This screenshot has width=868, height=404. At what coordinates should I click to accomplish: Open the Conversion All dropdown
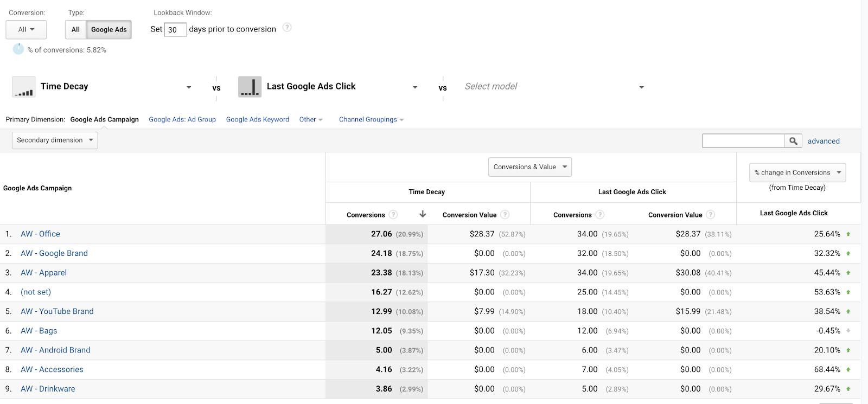[26, 30]
